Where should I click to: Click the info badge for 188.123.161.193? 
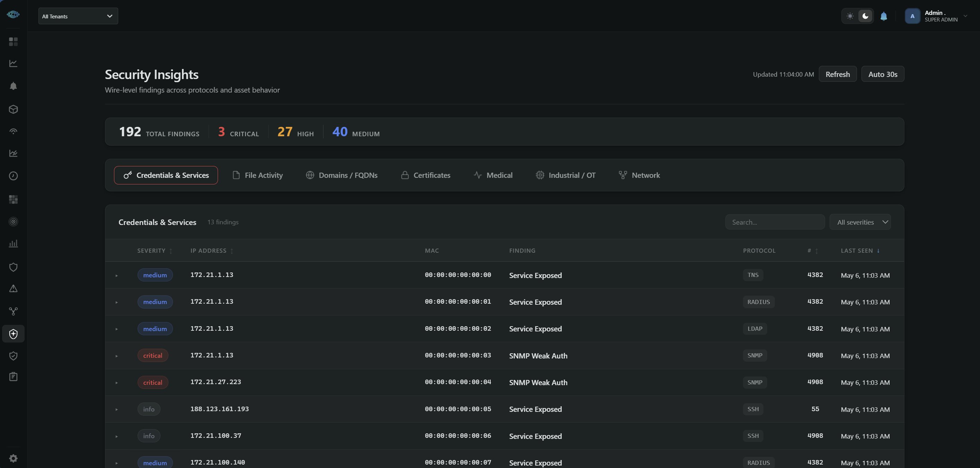[149, 409]
